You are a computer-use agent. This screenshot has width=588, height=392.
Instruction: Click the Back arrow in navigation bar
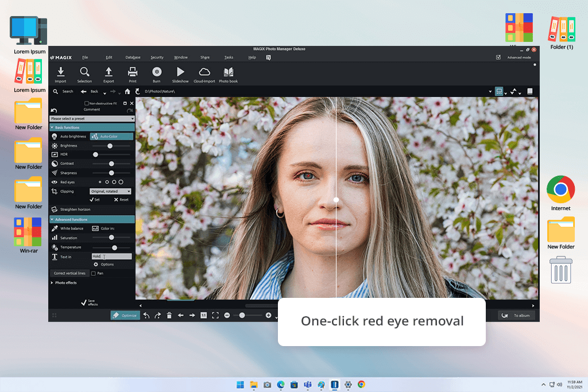tap(84, 91)
